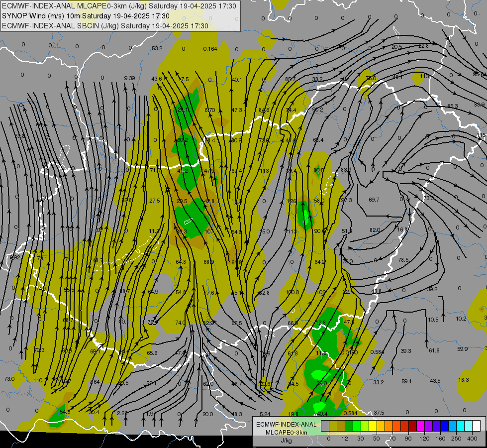This screenshot has width=487, height=448.
Task: Click legend tick label 12
Action: click(345, 439)
